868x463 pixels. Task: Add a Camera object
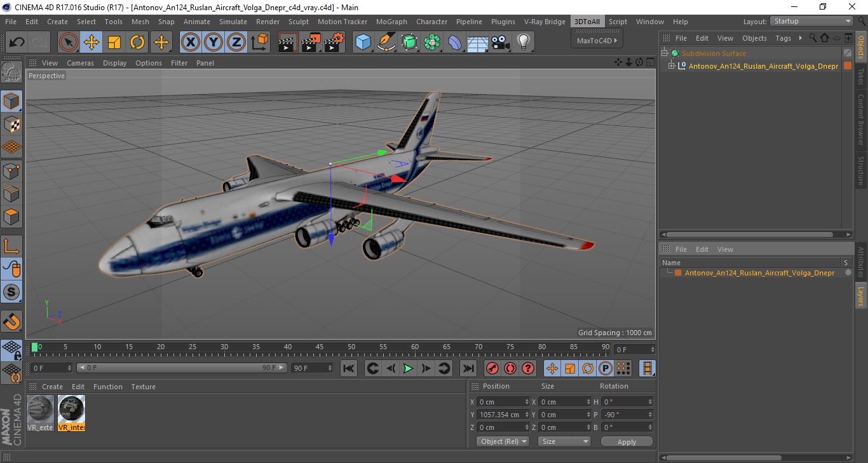tap(501, 43)
